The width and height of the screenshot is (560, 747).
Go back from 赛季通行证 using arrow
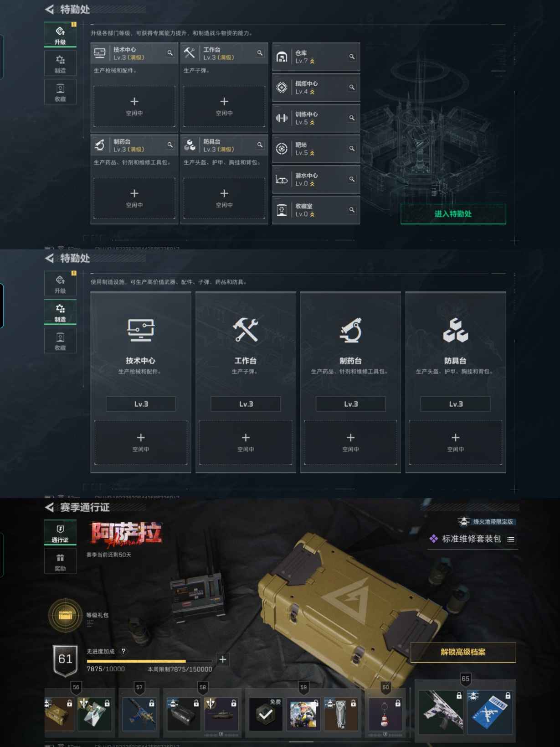(x=49, y=507)
